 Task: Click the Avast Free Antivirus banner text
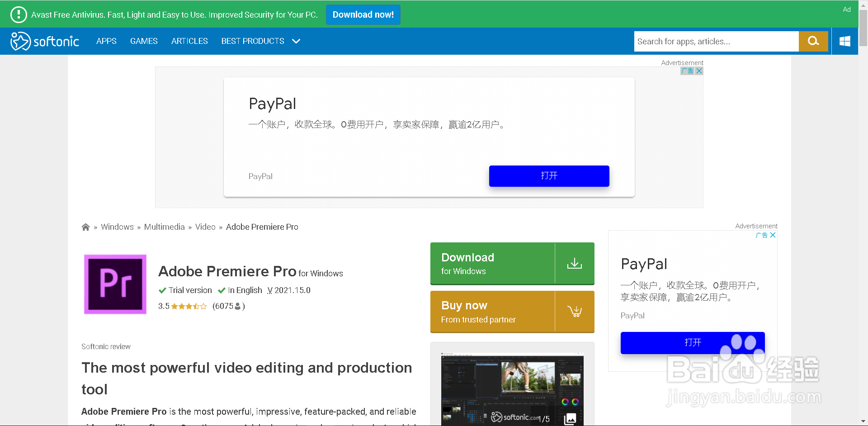pyautogui.click(x=175, y=14)
